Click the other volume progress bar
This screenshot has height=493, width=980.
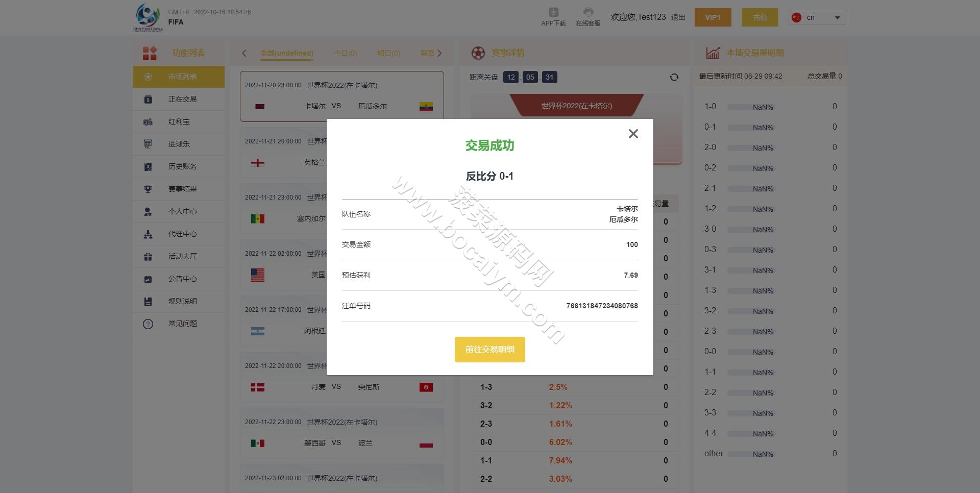(750, 454)
